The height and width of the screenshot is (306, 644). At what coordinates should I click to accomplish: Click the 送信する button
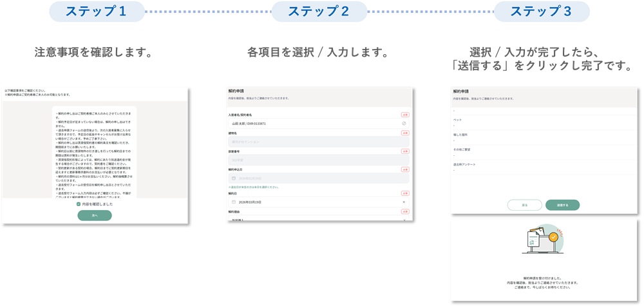click(562, 205)
